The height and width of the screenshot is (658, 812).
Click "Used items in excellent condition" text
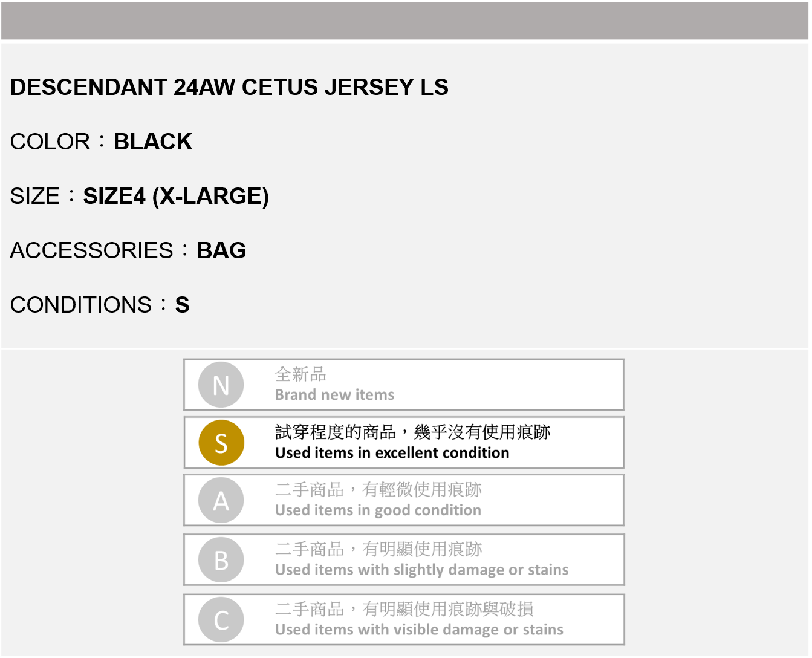[x=392, y=453]
